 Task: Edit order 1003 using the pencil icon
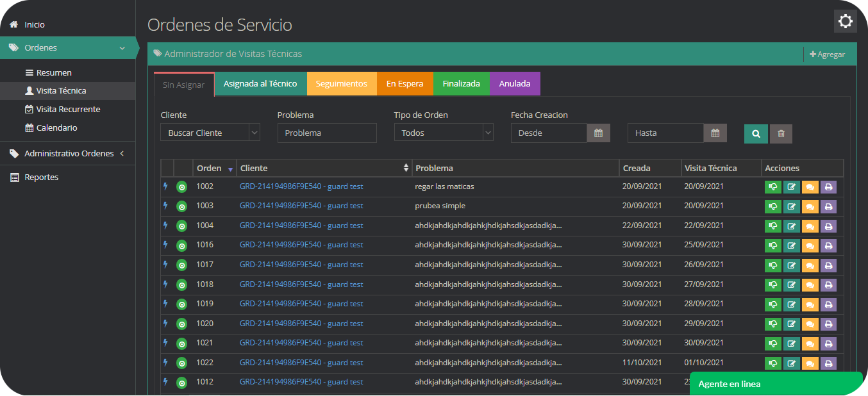click(792, 206)
